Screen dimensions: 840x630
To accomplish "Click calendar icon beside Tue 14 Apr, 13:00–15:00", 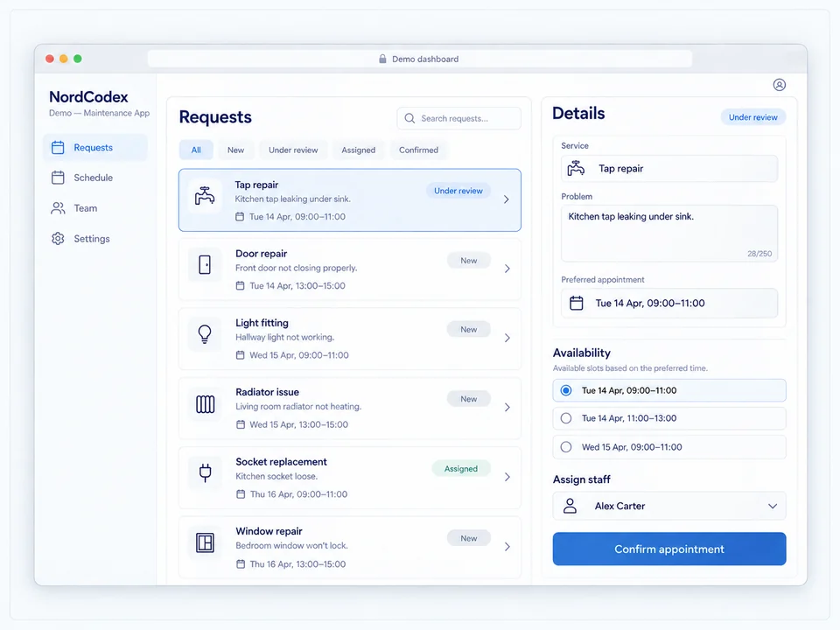I will click(x=240, y=285).
